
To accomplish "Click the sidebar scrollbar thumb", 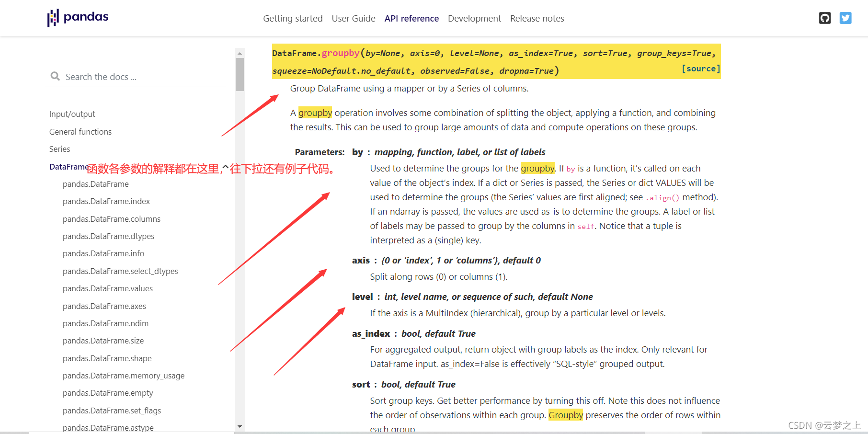I will [240, 74].
